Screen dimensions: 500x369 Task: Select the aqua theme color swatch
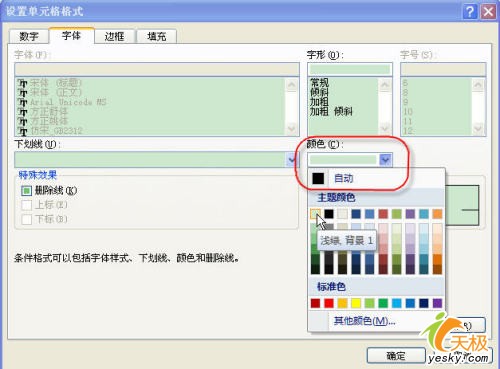[424, 214]
